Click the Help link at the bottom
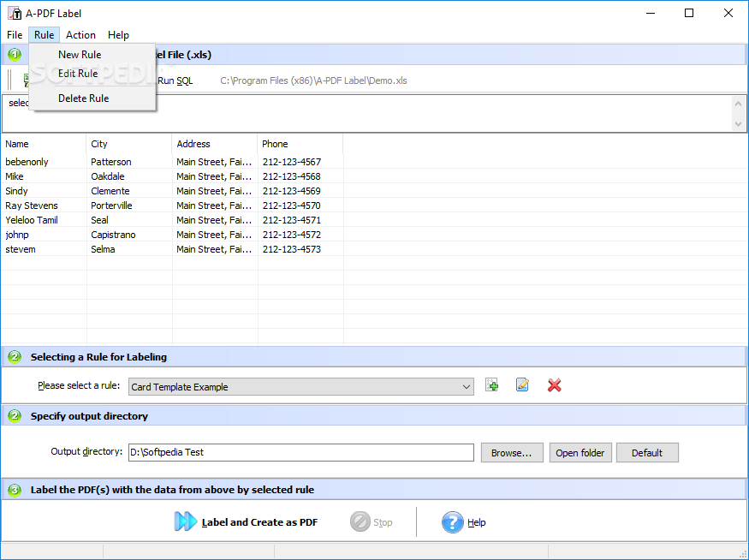The height and width of the screenshot is (560, 749). point(476,522)
